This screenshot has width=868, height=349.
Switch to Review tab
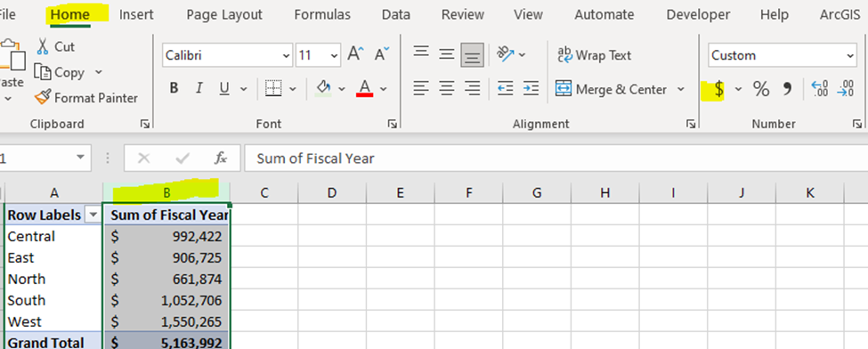point(462,14)
